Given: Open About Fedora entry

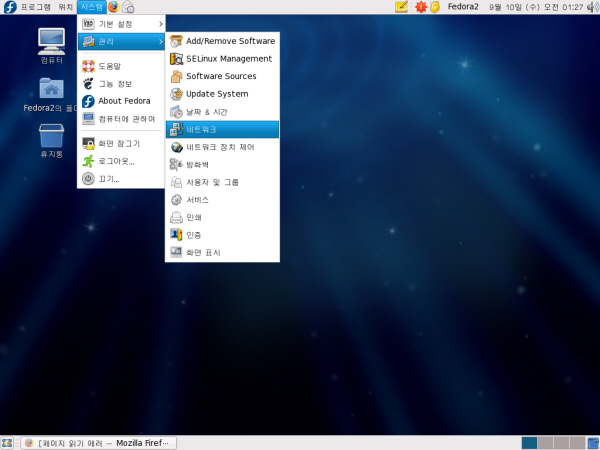Looking at the screenshot, I should coord(121,101).
